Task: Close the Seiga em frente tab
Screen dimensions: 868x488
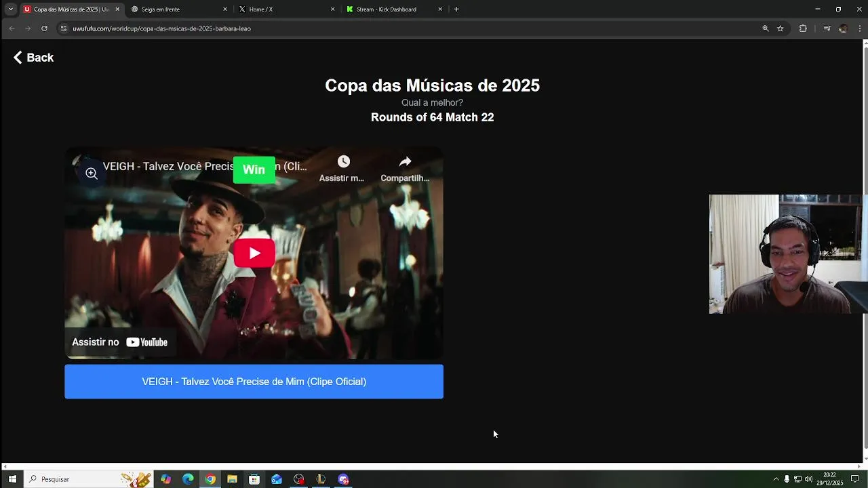Action: coord(225,9)
